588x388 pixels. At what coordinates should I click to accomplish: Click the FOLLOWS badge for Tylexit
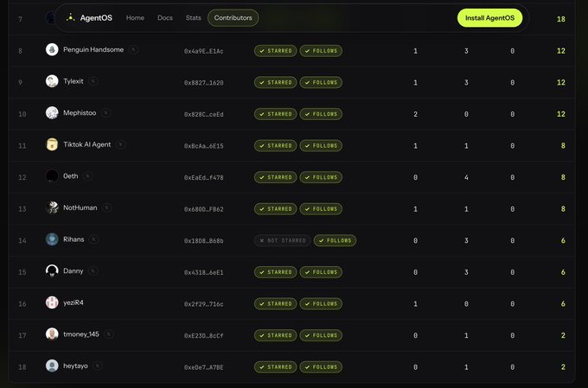321,82
